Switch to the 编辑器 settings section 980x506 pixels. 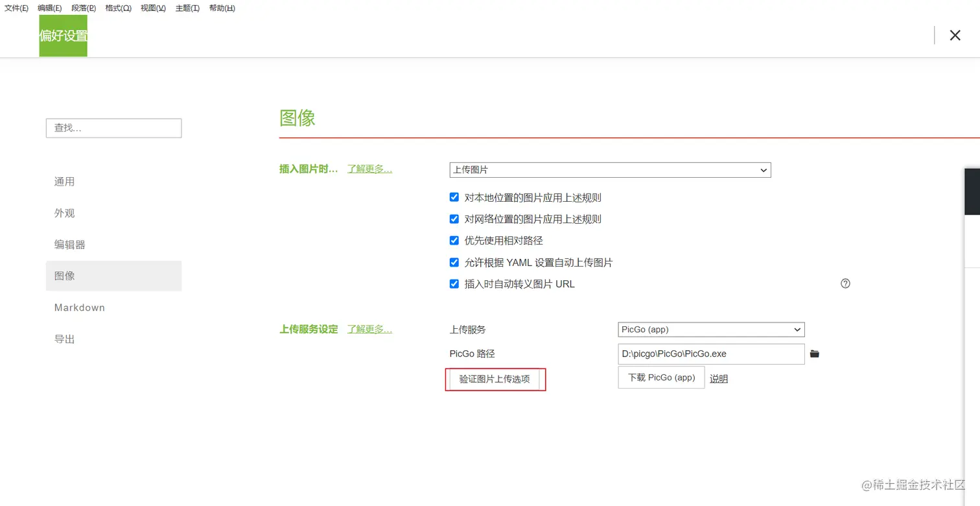click(113, 245)
